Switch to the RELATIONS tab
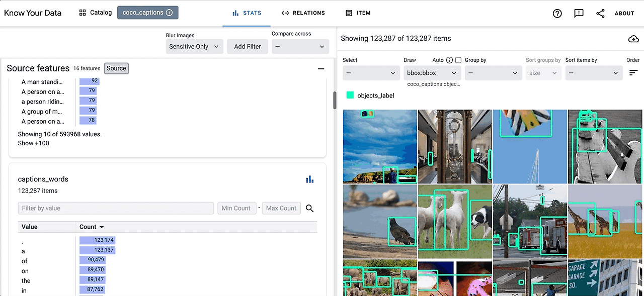644x296 pixels. pos(303,13)
